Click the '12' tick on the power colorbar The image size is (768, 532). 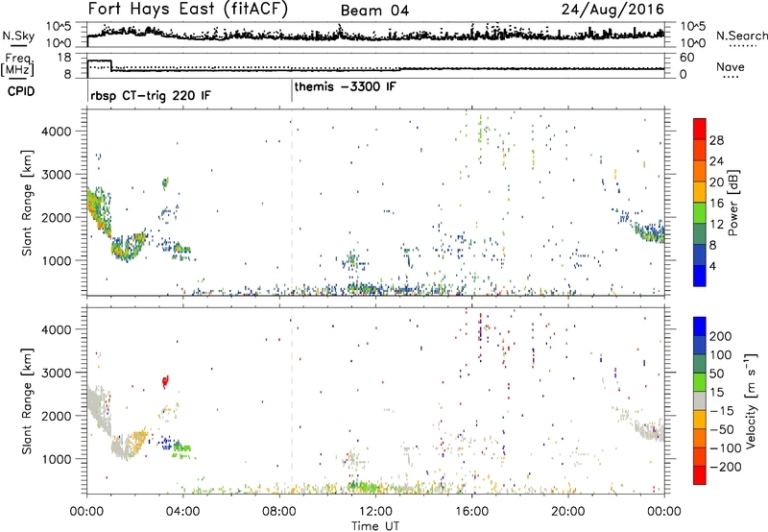point(716,224)
